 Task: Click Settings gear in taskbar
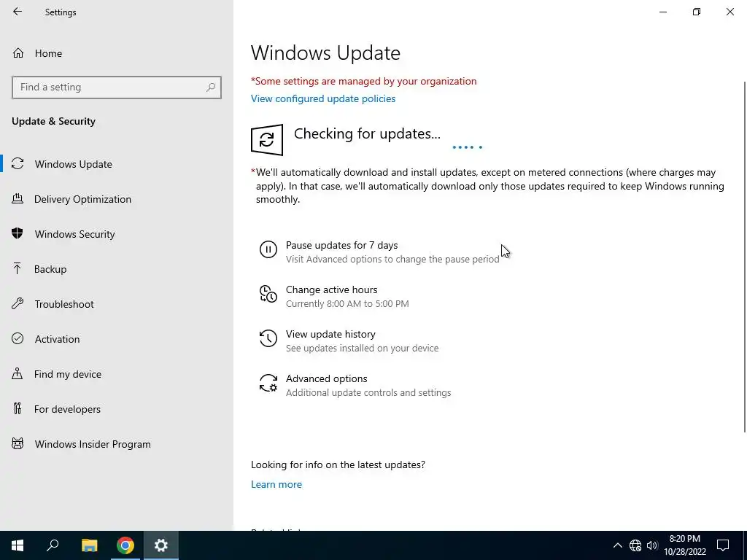(x=161, y=545)
